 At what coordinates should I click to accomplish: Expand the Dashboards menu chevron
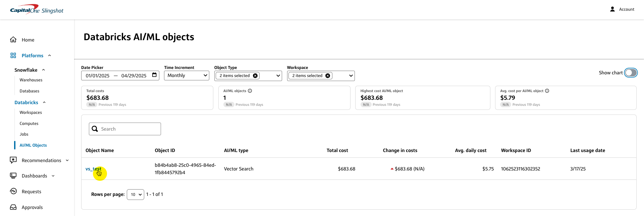(x=53, y=176)
